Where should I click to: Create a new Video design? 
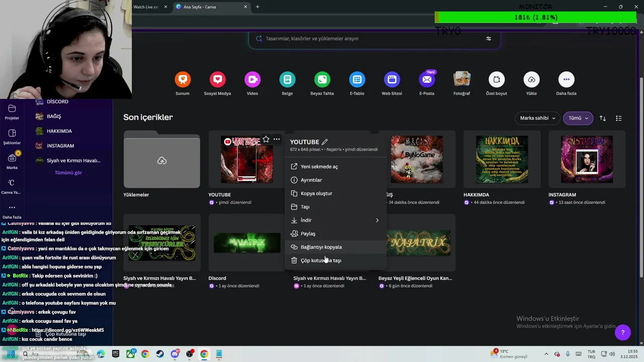[x=253, y=79]
